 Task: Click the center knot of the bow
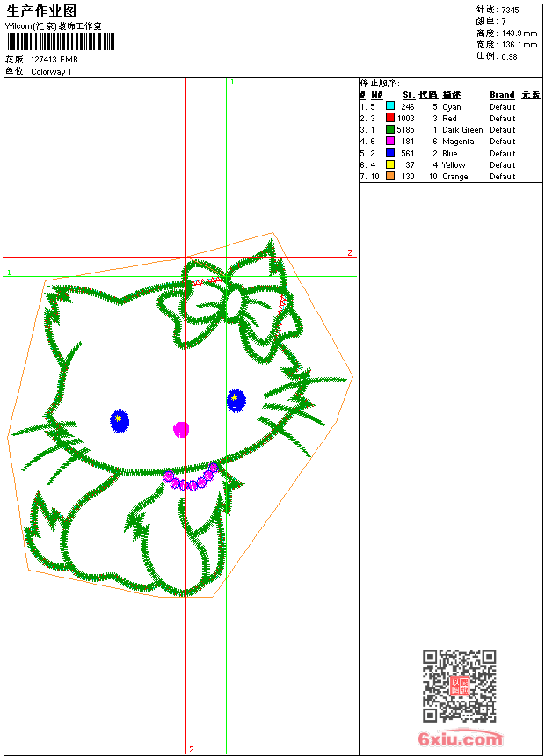click(x=236, y=302)
